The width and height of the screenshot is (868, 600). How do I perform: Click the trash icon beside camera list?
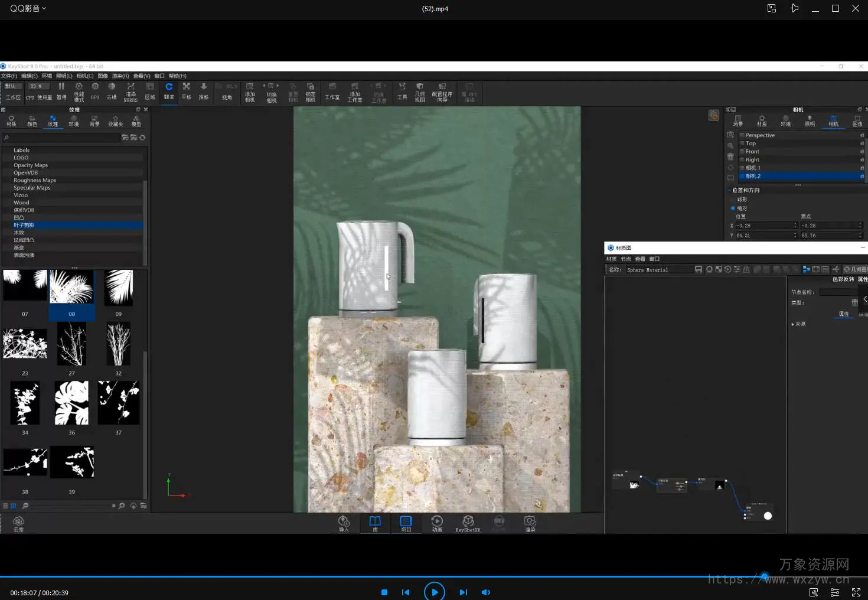(x=730, y=157)
